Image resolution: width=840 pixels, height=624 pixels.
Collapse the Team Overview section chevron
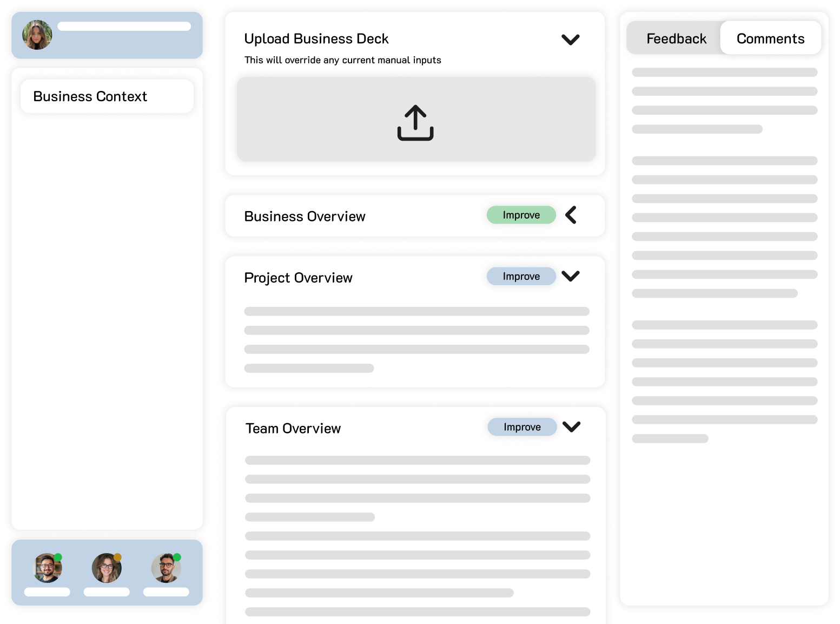[x=571, y=426]
